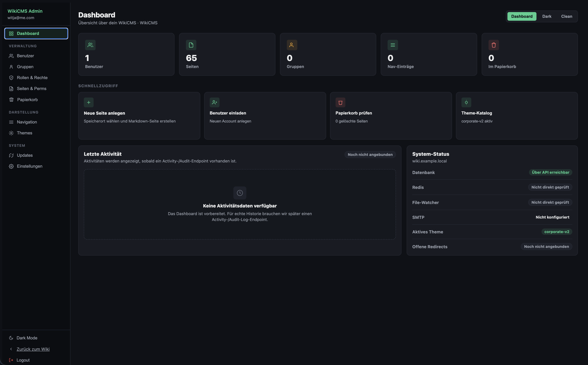Screen dimensions: 588x365
Task: Click the File-Watcher Nicht direkt geprüft badge
Action: [550, 203]
